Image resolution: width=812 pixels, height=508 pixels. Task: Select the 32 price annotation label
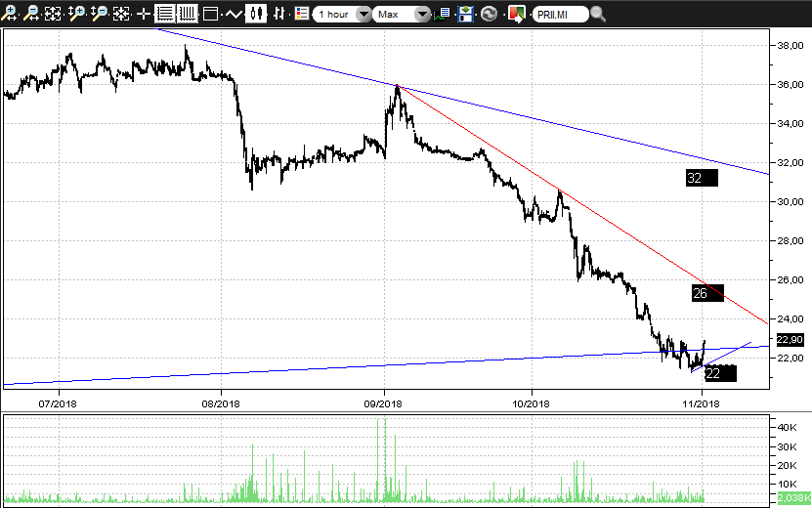[x=702, y=178]
